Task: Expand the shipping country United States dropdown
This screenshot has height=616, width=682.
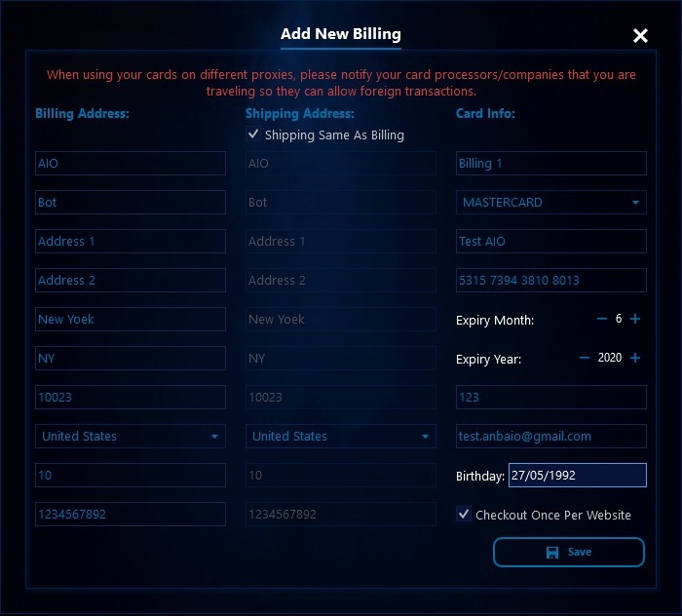Action: [x=340, y=436]
